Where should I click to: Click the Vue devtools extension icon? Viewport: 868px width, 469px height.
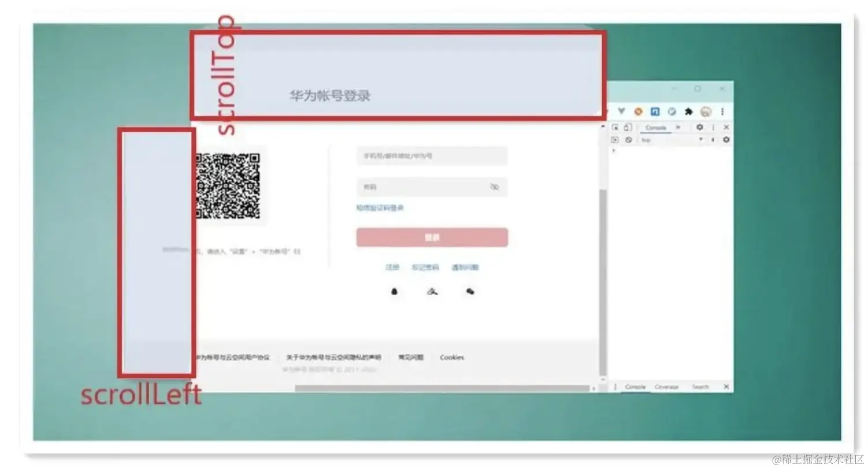coord(621,111)
